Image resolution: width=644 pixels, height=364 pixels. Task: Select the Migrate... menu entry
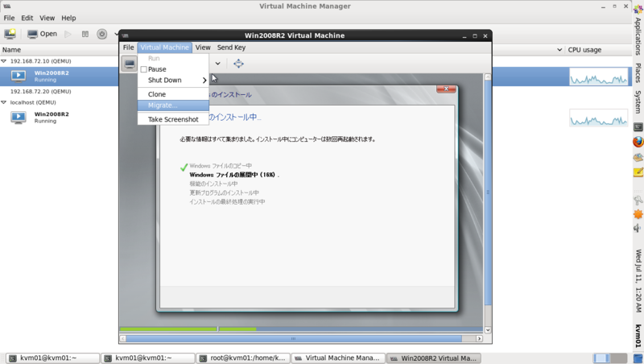click(x=173, y=105)
